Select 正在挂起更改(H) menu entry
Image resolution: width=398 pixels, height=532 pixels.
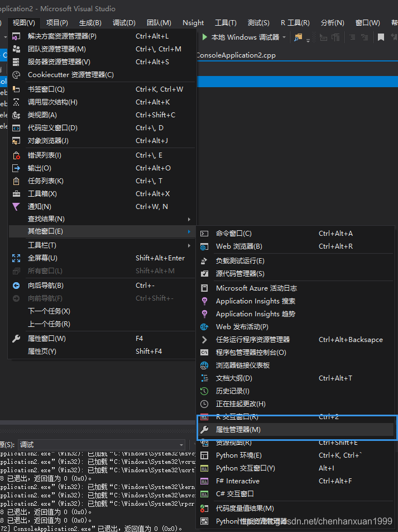[x=295, y=404]
